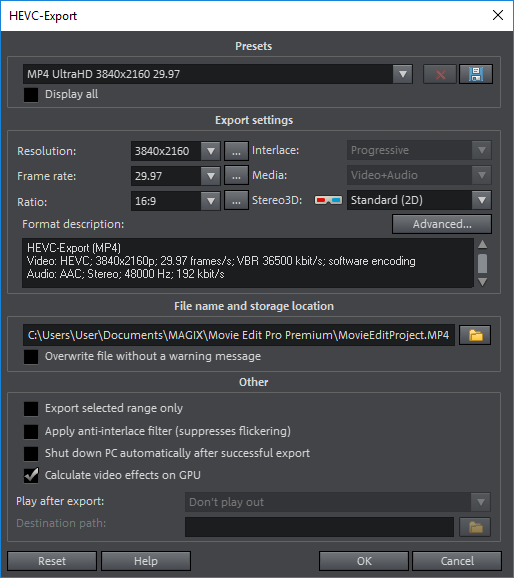
Task: Click the Destination path input field
Action: (x=319, y=527)
